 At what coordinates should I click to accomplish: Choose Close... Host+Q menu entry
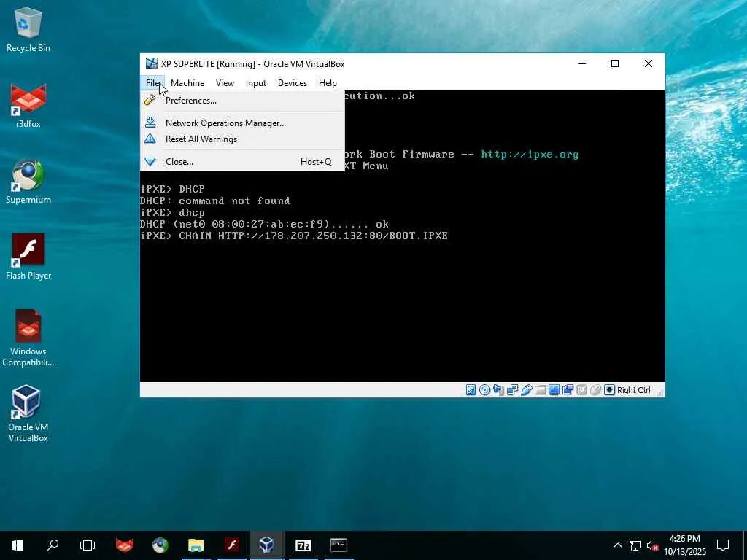[x=242, y=161]
